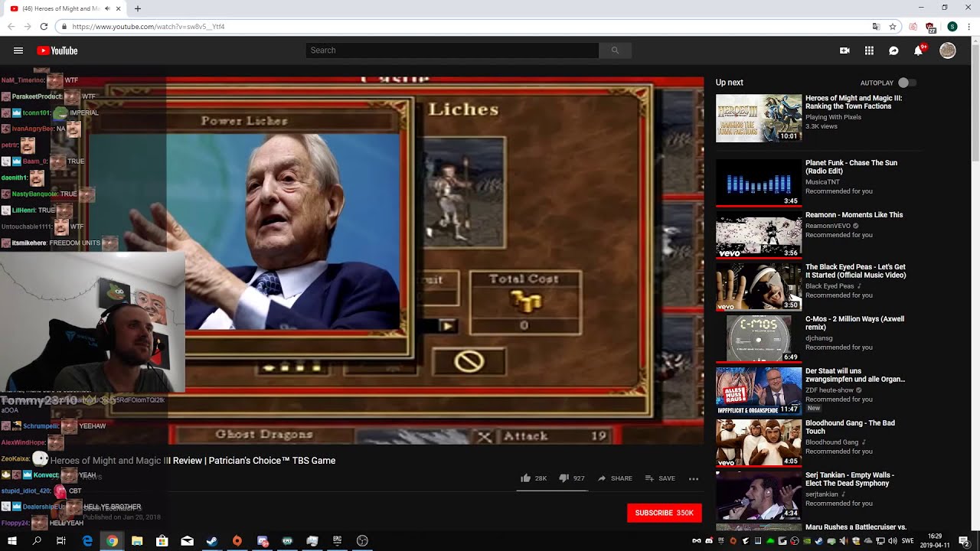Open the YouTube hamburger guide menu

coord(18,51)
